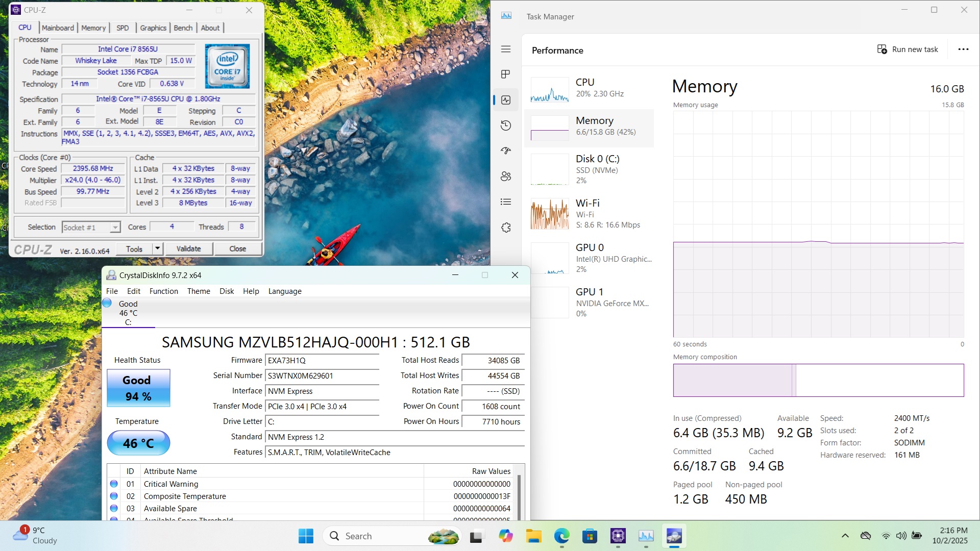The height and width of the screenshot is (551, 980).
Task: Click the Run new task button
Action: (908, 49)
